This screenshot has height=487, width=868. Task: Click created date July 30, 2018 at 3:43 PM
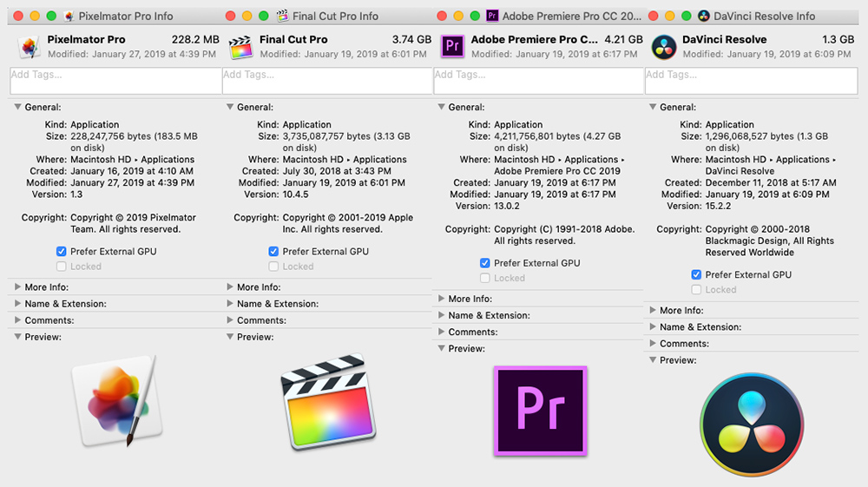click(337, 171)
